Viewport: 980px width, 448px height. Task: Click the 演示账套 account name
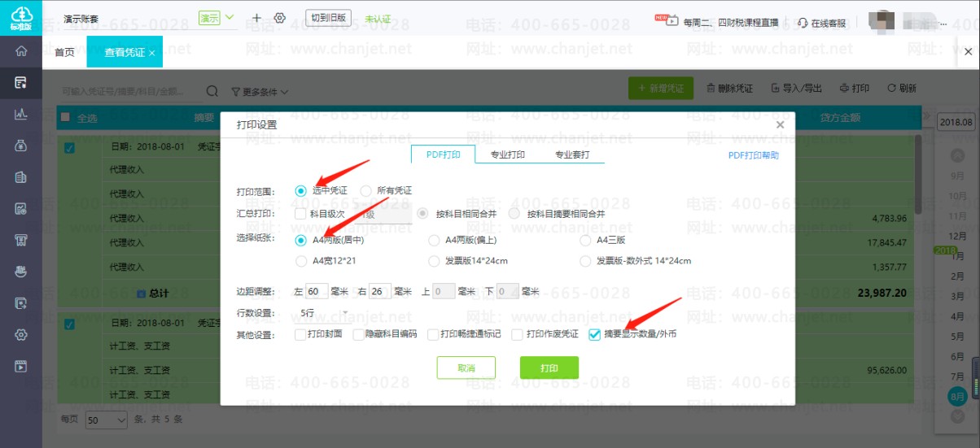[x=81, y=18]
